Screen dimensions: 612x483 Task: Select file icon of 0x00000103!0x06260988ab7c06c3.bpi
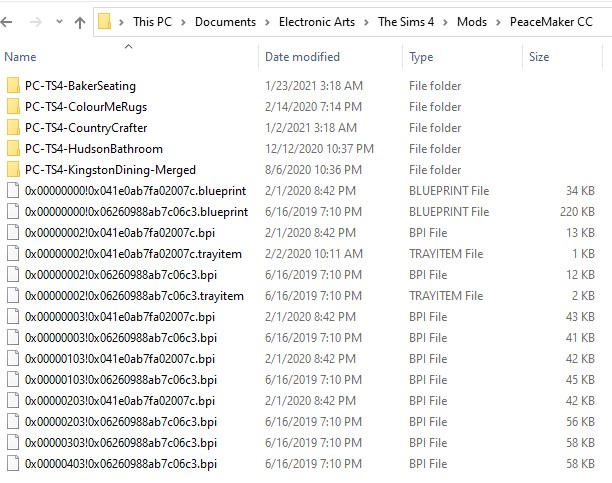(x=13, y=380)
